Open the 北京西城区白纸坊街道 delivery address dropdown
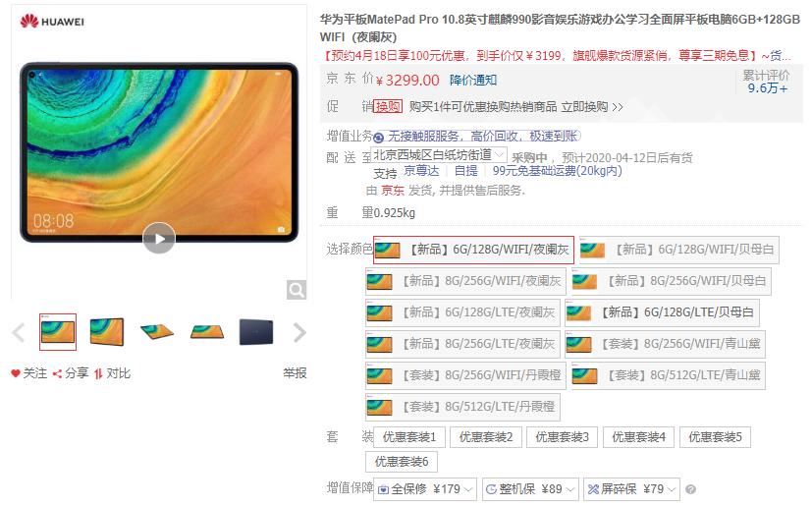The width and height of the screenshot is (812, 507). (x=439, y=154)
